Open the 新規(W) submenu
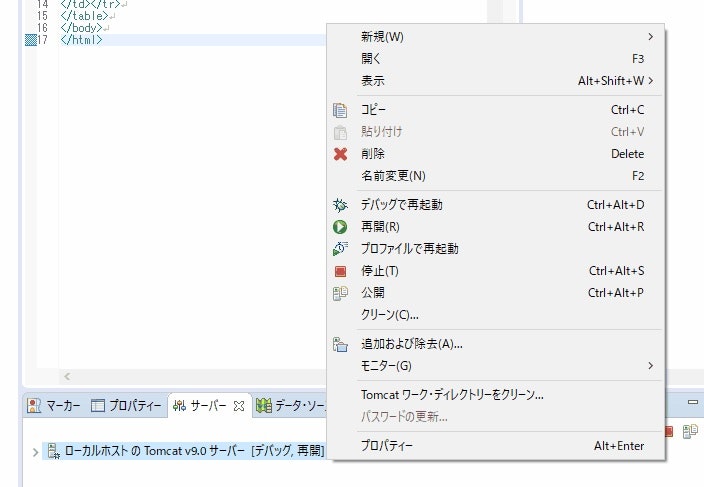704x487 pixels. [x=496, y=37]
